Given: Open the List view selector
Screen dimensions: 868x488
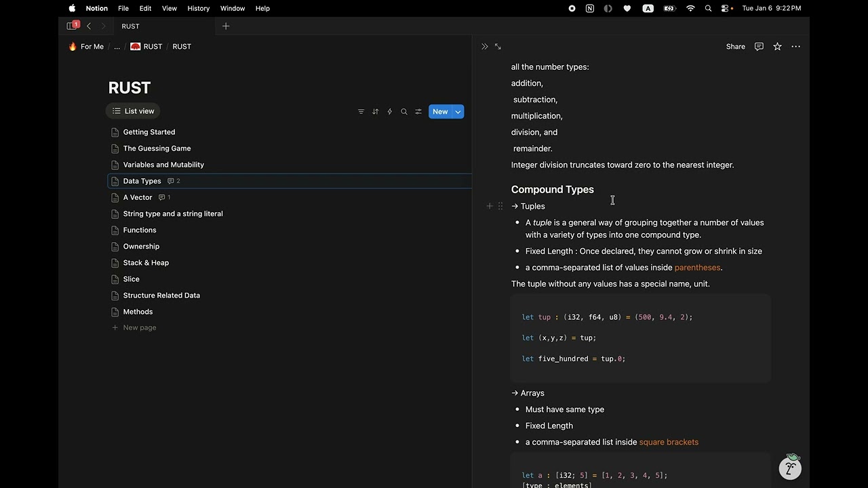Looking at the screenshot, I should [134, 111].
